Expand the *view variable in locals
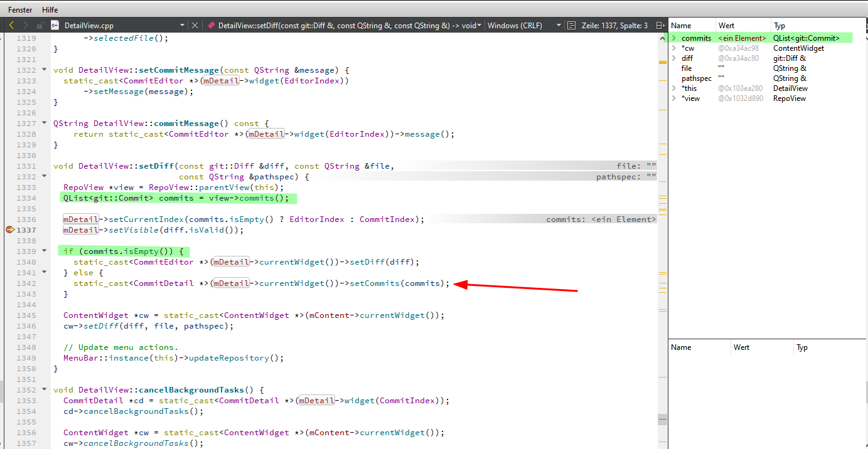 pos(674,98)
